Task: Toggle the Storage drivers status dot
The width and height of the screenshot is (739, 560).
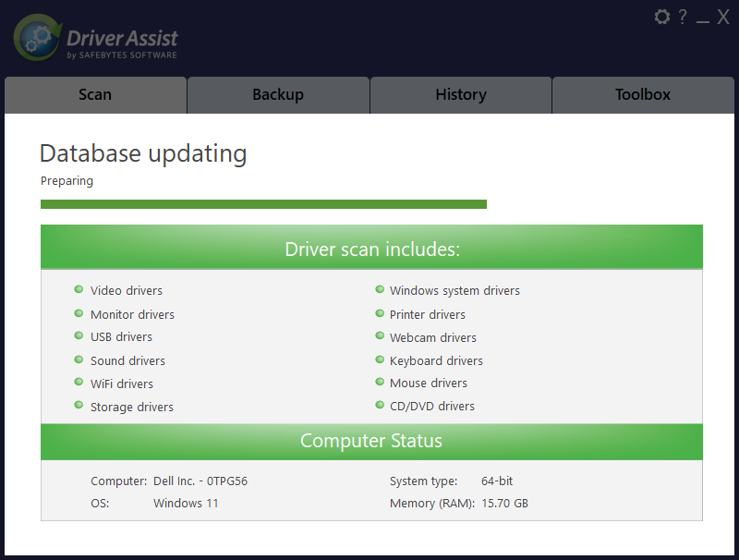Action: (x=79, y=406)
